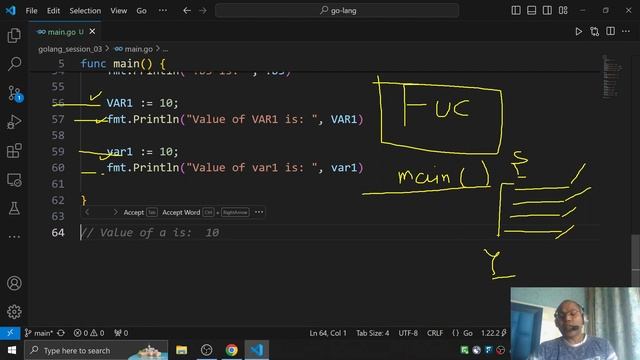The image size is (640, 360).
Task: Change Tab Size: 4 indentation setting
Action: click(373, 333)
